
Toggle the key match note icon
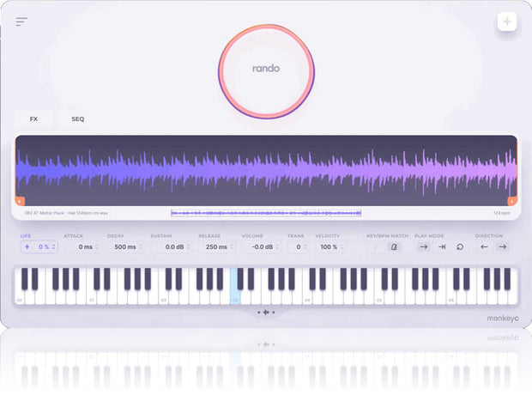376,247
